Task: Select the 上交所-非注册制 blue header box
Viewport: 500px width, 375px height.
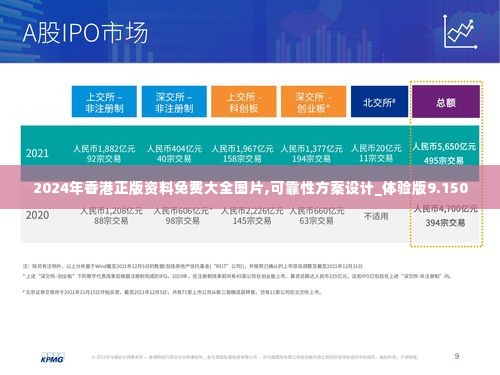Action: coord(104,102)
